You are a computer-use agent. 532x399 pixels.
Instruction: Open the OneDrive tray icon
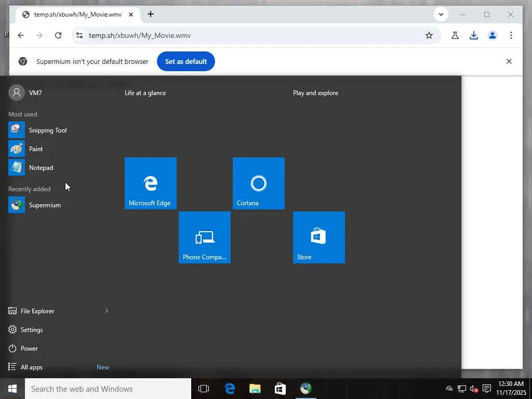[x=449, y=389]
